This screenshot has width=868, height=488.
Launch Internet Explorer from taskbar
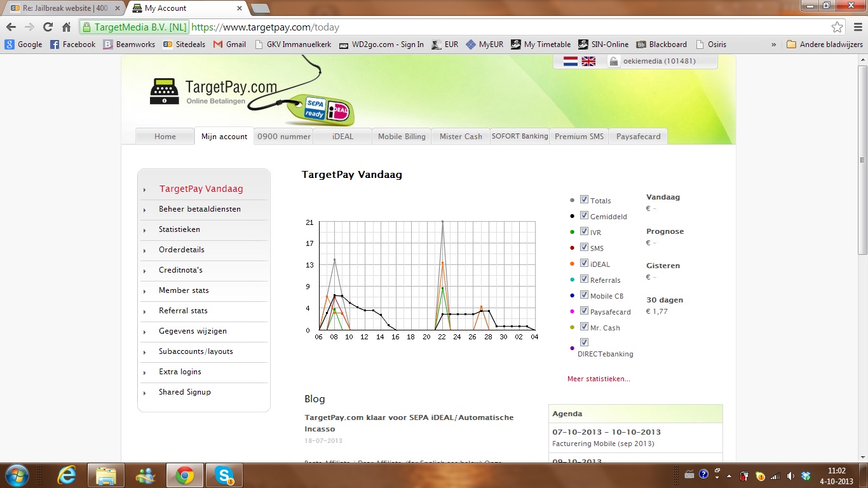coord(67,475)
